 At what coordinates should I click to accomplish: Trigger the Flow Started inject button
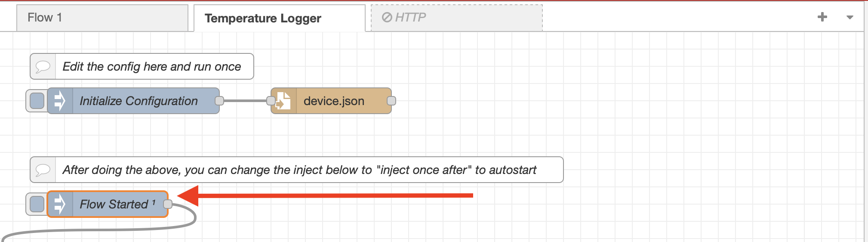pos(37,204)
